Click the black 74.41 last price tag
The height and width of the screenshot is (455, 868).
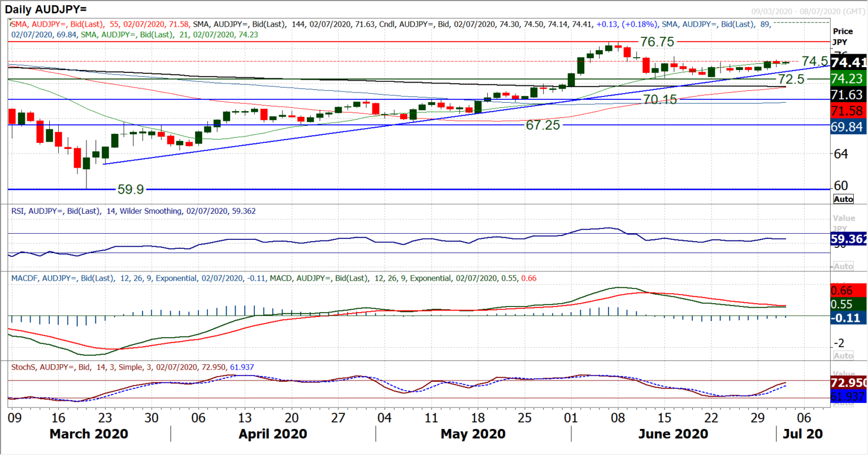coord(848,62)
